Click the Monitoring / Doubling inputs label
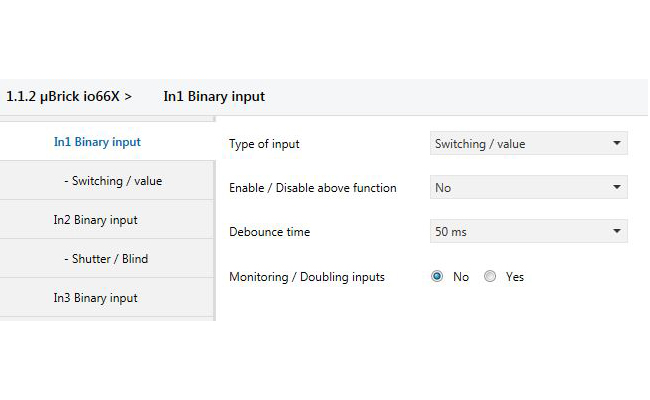The height and width of the screenshot is (400, 650). coord(306,277)
